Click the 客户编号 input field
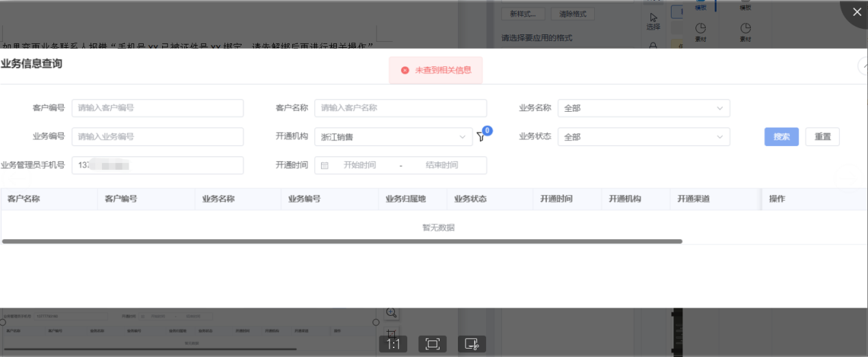 [157, 108]
